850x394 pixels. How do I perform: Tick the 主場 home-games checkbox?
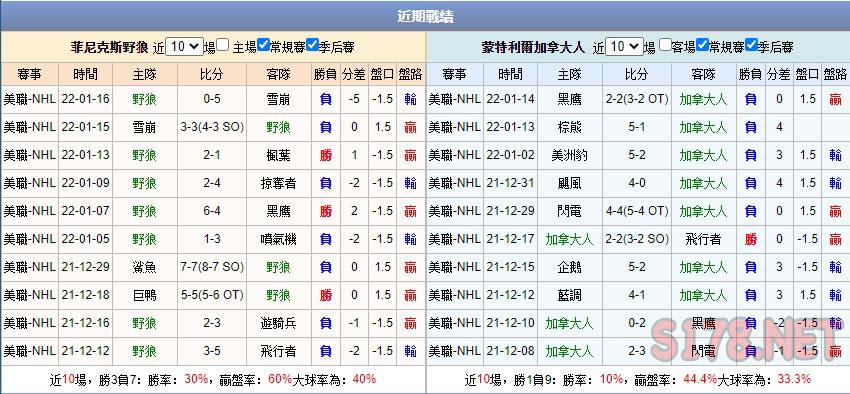[223, 46]
